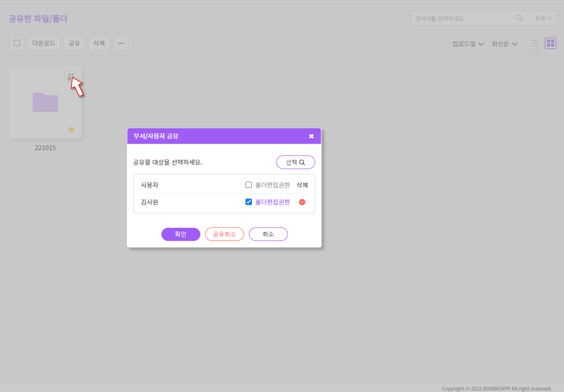Click the shared users icon on folder 221015
The height and width of the screenshot is (392, 564).
coord(71,76)
